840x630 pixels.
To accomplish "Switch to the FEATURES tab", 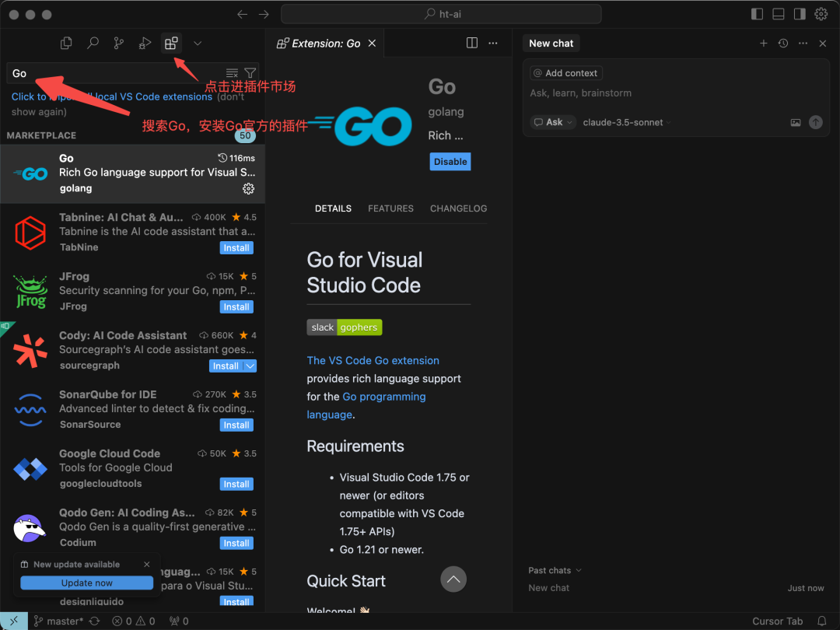I will [390, 208].
